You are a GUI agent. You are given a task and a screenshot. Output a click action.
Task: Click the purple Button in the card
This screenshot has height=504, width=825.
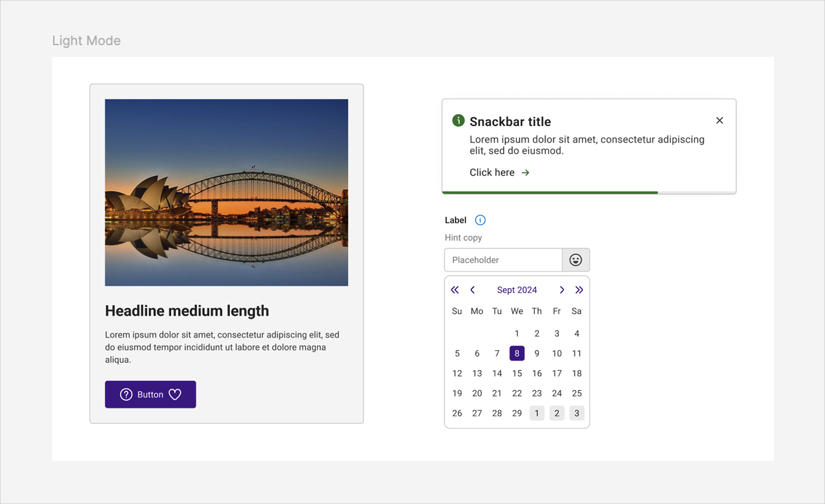click(x=150, y=394)
